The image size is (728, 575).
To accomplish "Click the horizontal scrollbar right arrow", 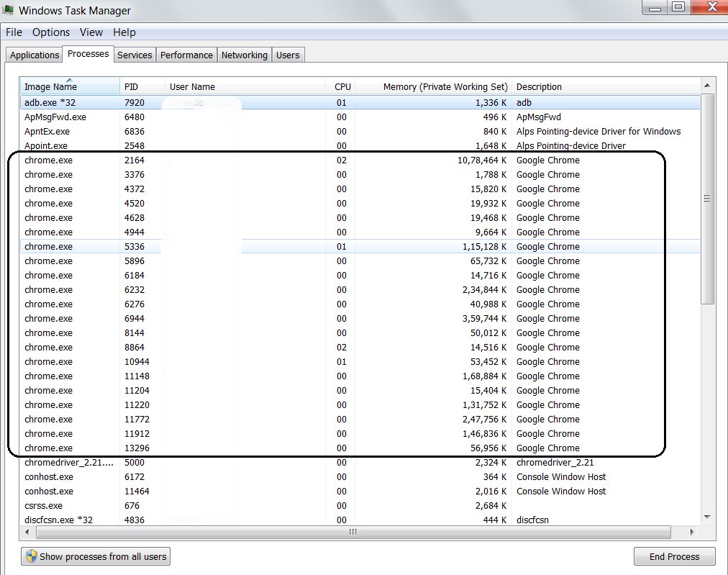I will point(692,533).
